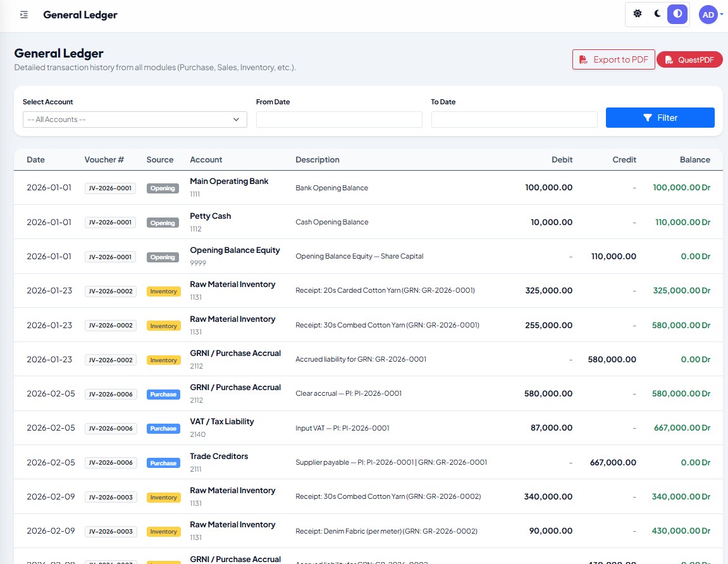Click Trade Creditors account name
Image resolution: width=728 pixels, height=564 pixels.
click(219, 457)
